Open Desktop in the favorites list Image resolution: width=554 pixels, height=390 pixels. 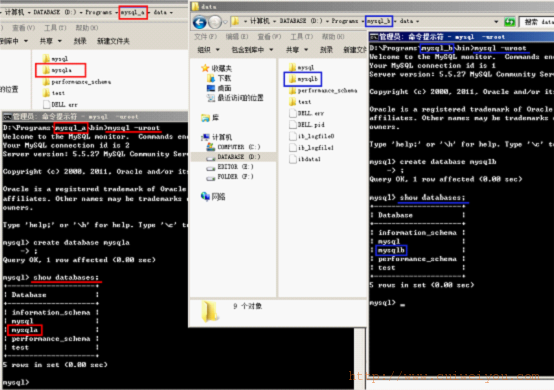[x=219, y=88]
